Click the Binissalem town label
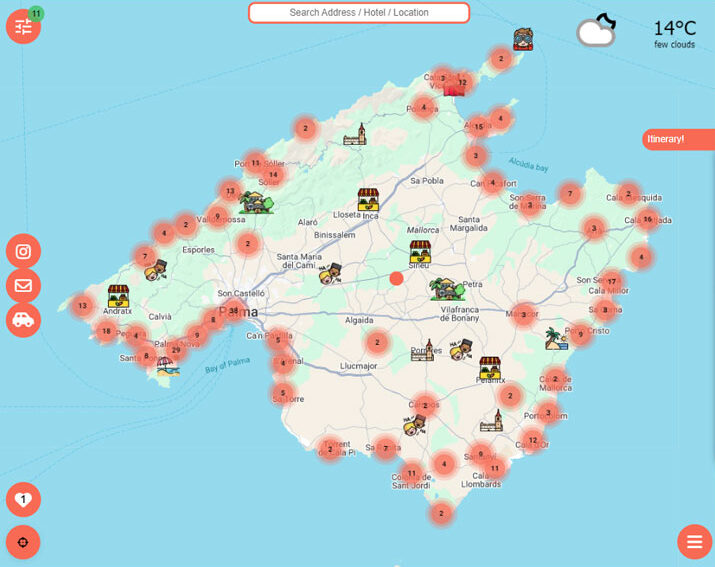Viewport: 715px width, 567px height. click(x=334, y=235)
